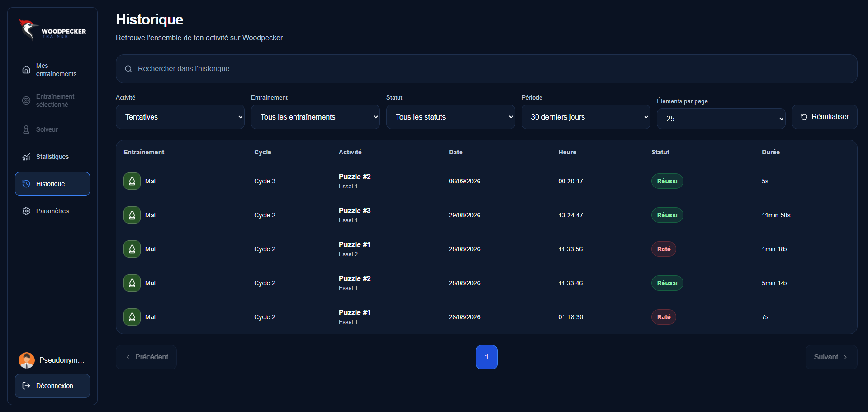Open the Période dropdown 30 derniers jours

tap(586, 117)
